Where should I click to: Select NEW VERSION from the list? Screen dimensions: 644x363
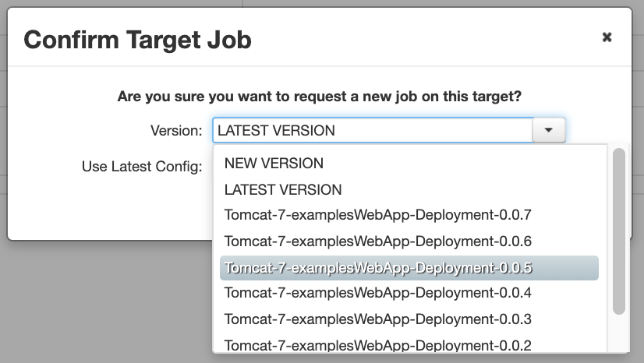tap(409, 164)
